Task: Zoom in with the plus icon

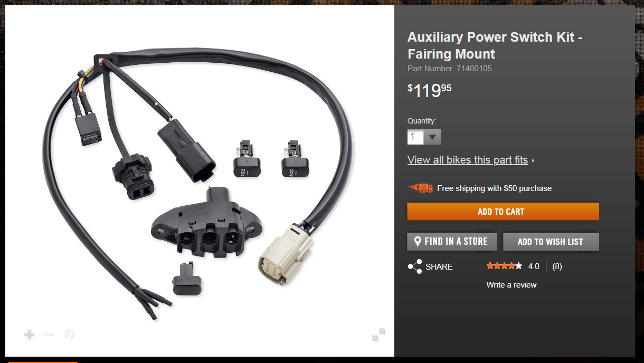Action: pos(30,335)
